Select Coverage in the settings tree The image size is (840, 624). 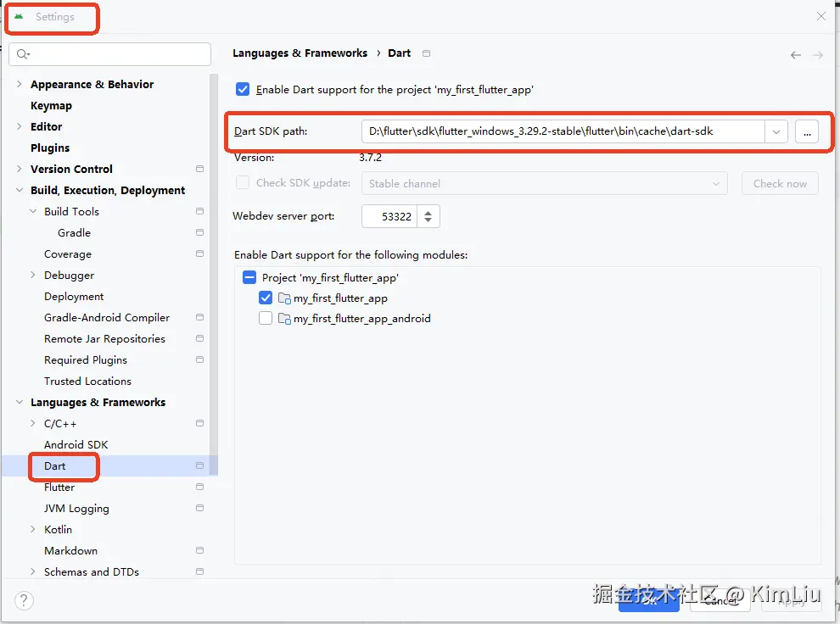pos(68,254)
